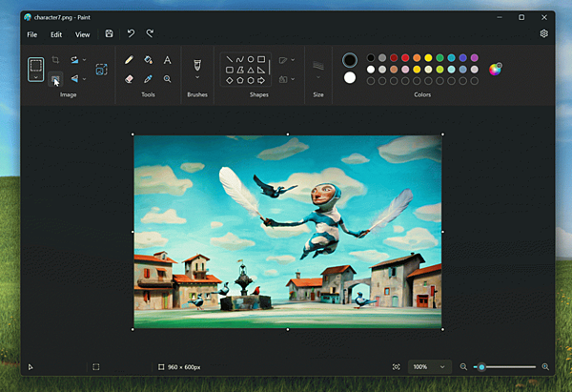Click the Zoom in magnifier

point(545,367)
